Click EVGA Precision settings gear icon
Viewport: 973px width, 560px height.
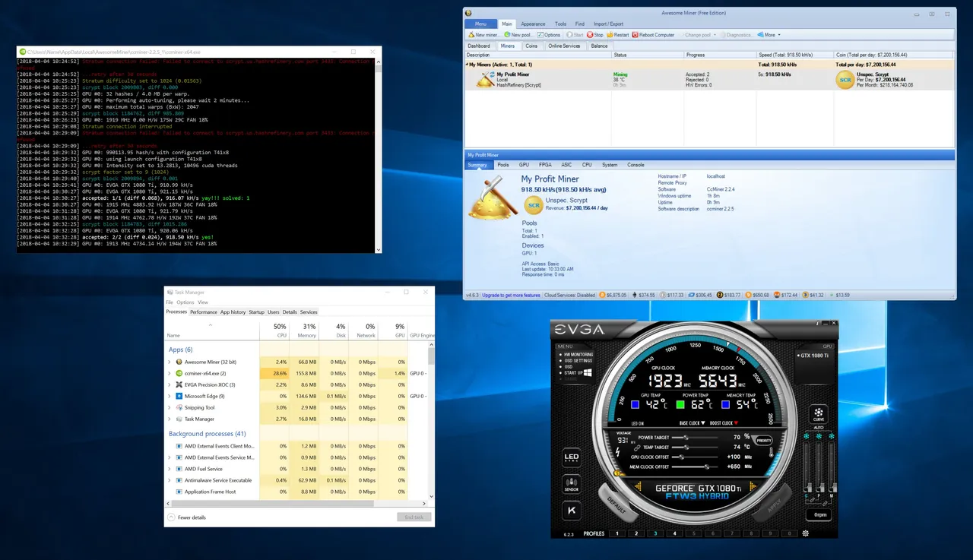point(805,533)
